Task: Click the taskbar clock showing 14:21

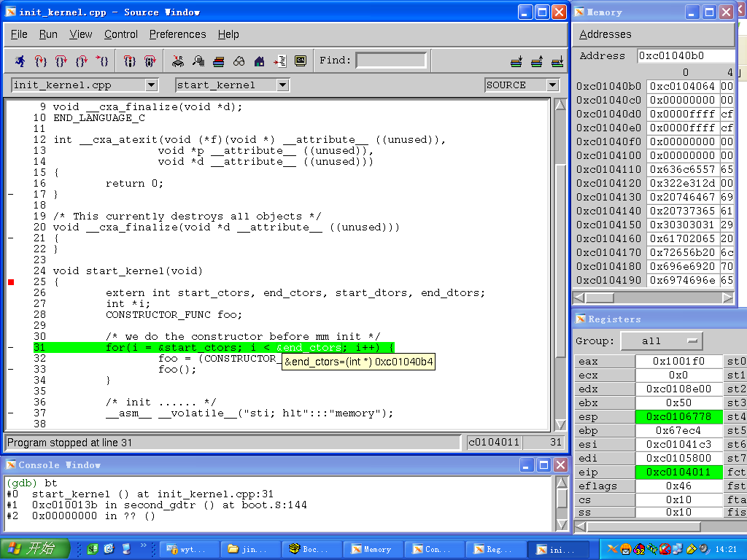Action: coord(726,549)
